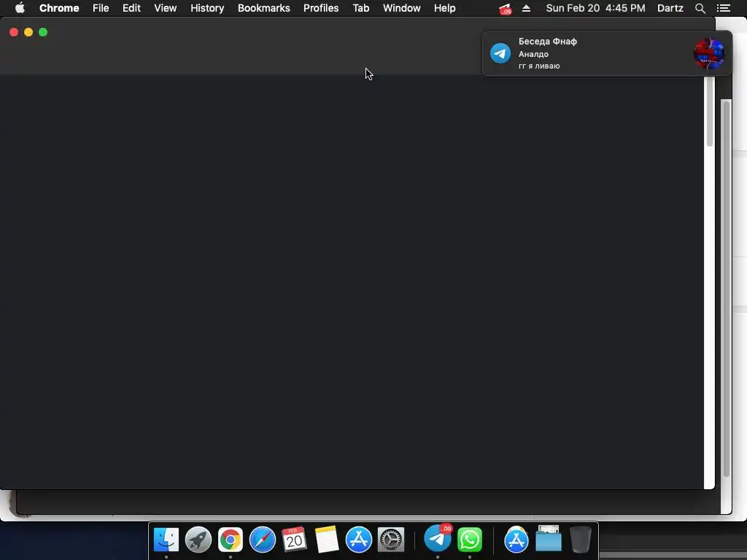The image size is (747, 560).
Task: Minimize the Chrome window with yellow button
Action: tap(28, 32)
